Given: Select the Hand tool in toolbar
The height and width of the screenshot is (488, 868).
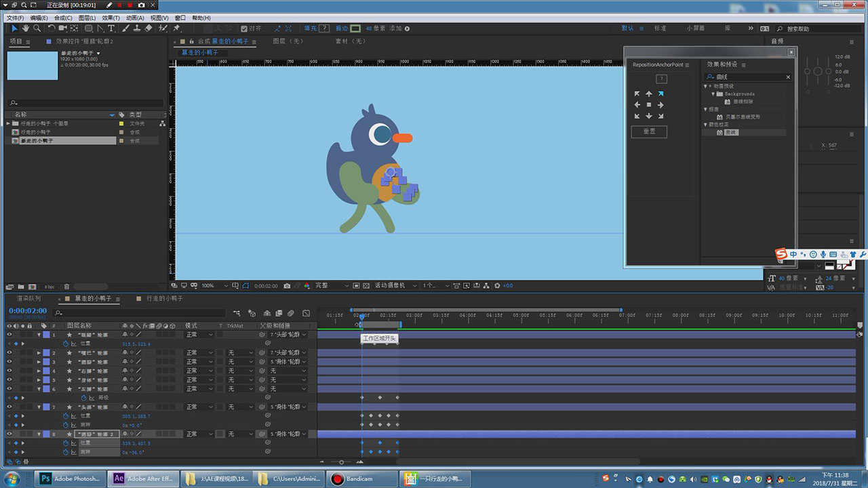Looking at the screenshot, I should click(x=26, y=28).
